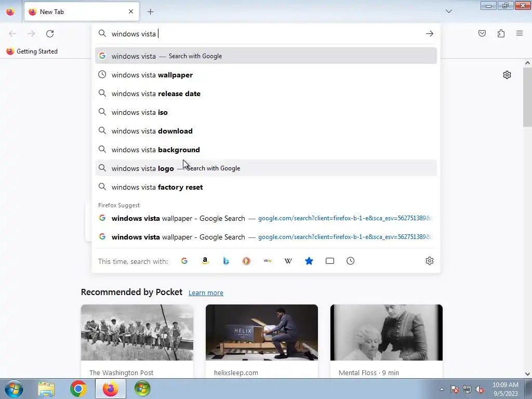Search this time with Bing icon
This screenshot has height=399, width=532.
pos(226,261)
